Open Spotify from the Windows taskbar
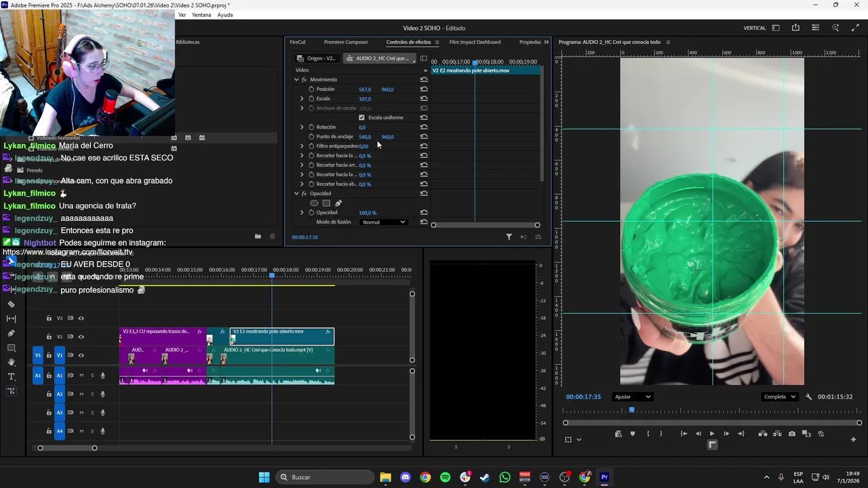 click(445, 478)
